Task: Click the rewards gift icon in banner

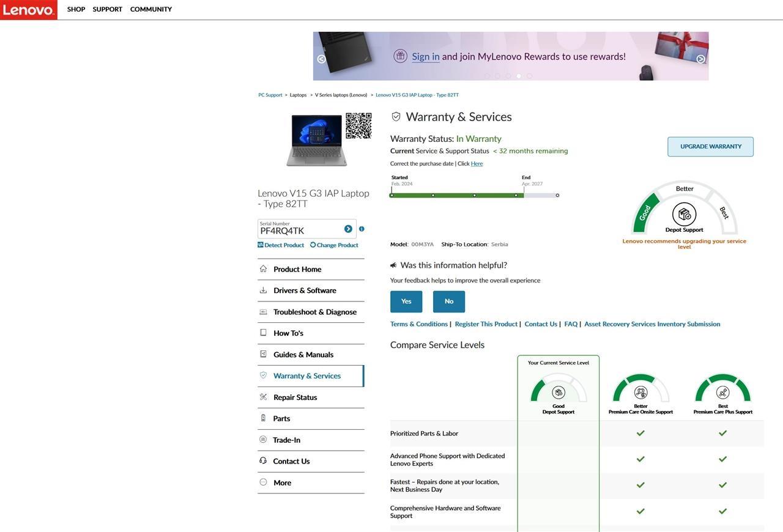Action: tap(400, 56)
